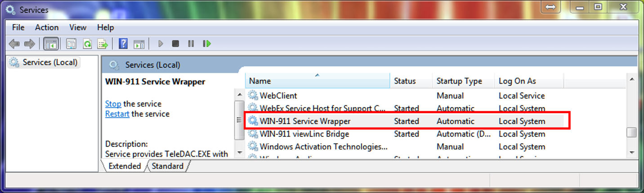Click the description pane scroll up arrow
The height and width of the screenshot is (193, 644).
pyautogui.click(x=239, y=94)
